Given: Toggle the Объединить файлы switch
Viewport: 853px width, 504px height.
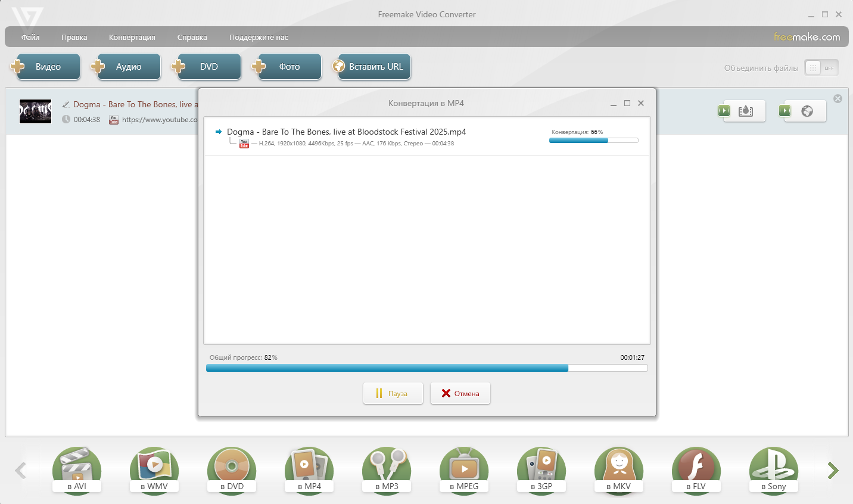Looking at the screenshot, I should pos(821,68).
